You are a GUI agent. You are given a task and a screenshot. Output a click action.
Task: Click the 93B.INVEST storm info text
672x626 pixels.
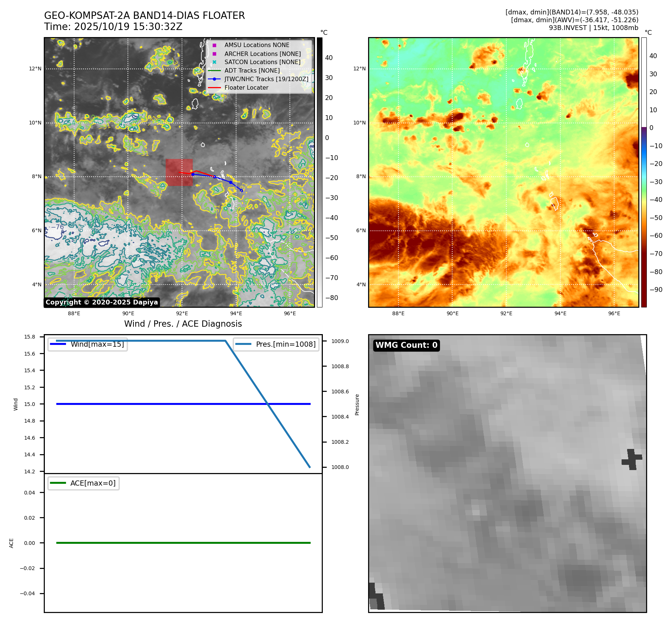tap(593, 28)
